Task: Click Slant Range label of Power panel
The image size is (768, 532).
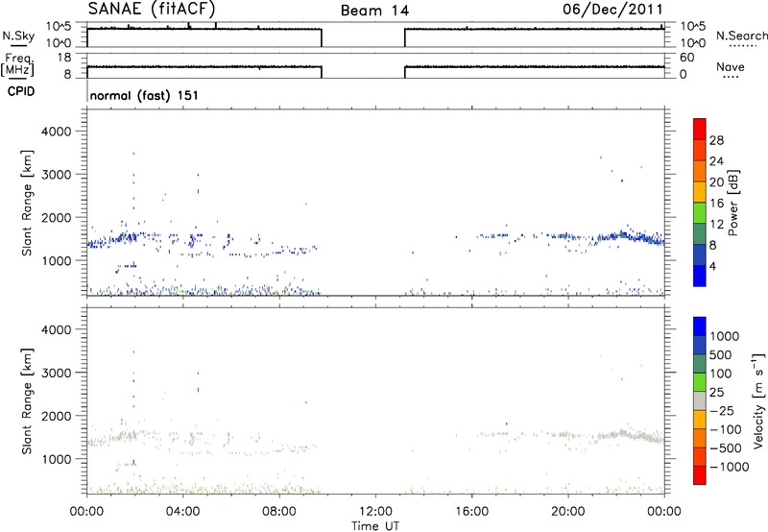Action: coord(27,203)
